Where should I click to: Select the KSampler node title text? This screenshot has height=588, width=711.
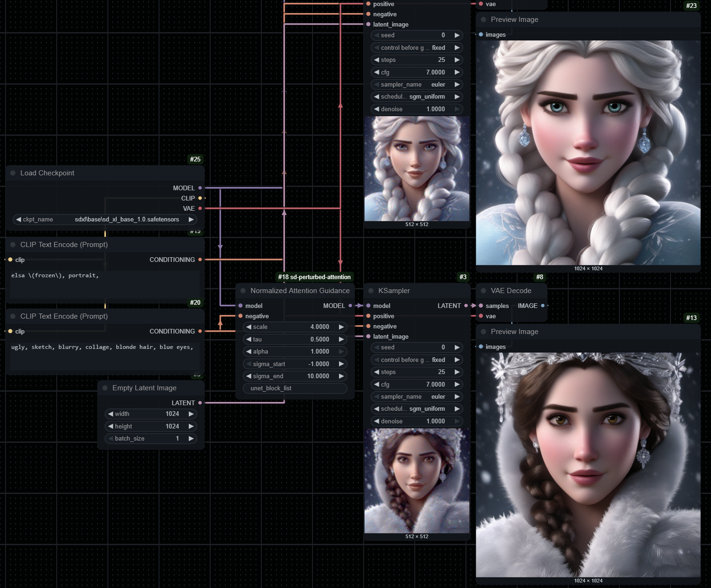pyautogui.click(x=394, y=291)
